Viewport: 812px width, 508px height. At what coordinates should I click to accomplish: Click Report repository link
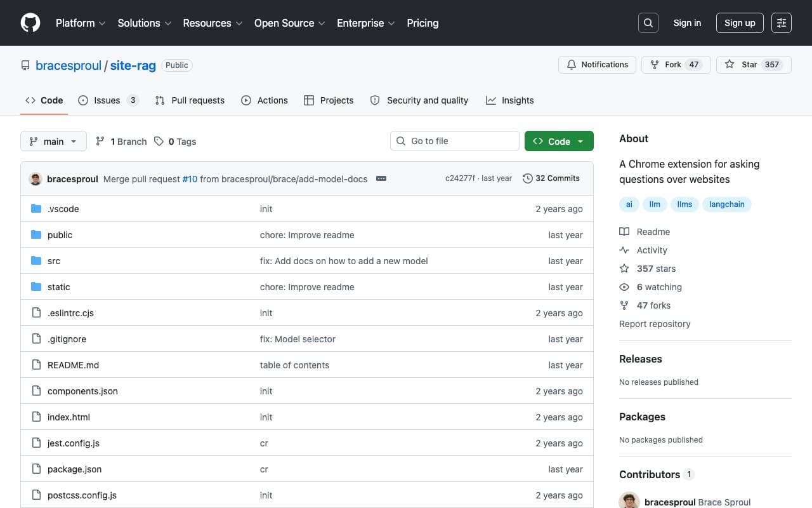pyautogui.click(x=655, y=324)
